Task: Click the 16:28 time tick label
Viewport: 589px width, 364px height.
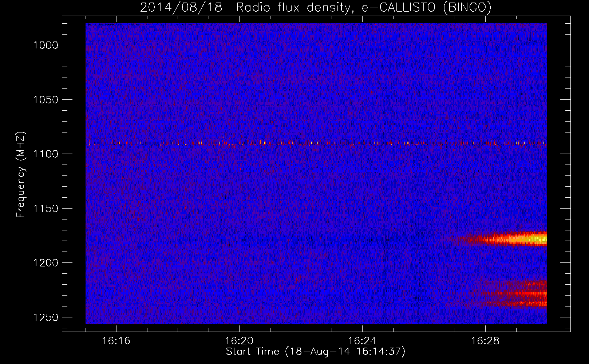Action: (x=485, y=341)
